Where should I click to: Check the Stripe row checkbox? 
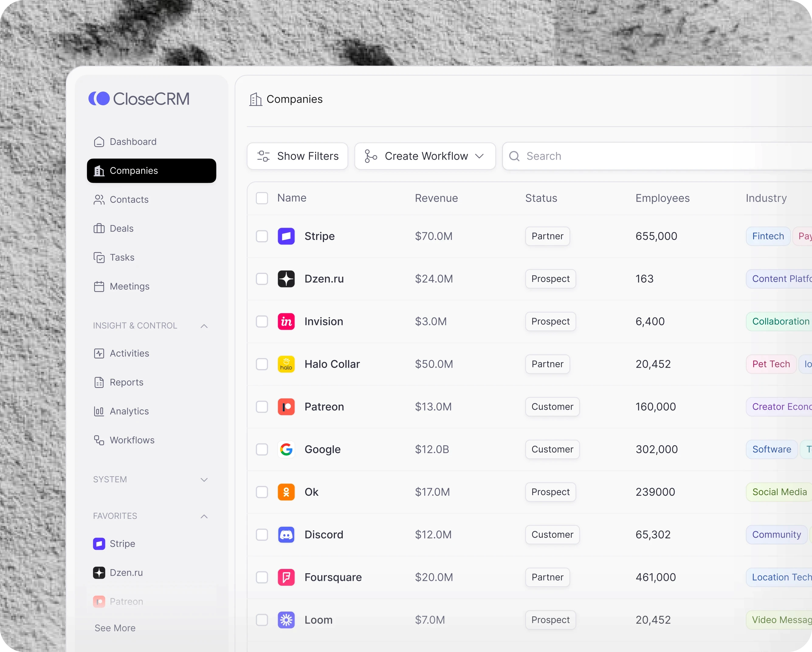click(262, 236)
